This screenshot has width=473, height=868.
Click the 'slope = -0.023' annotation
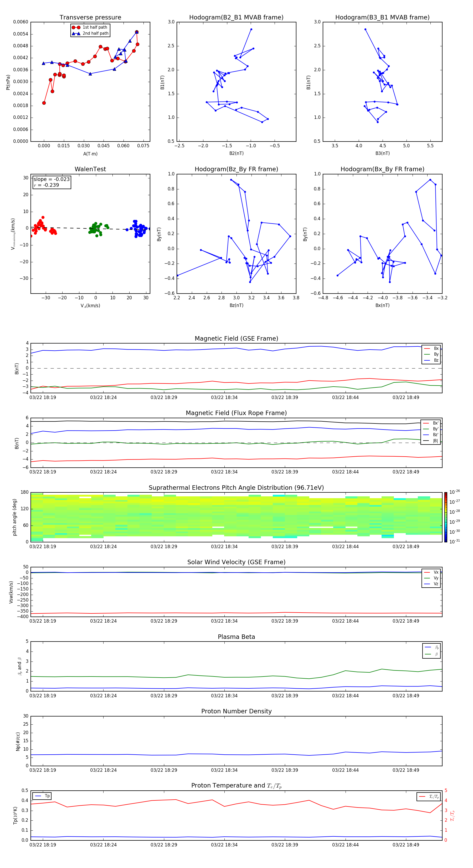coord(52,179)
